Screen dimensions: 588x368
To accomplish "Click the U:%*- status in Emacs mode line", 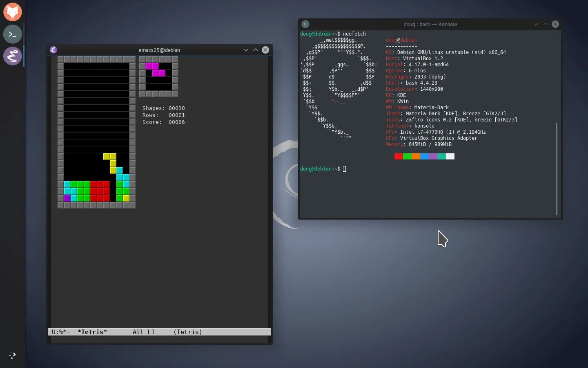I will click(61, 332).
